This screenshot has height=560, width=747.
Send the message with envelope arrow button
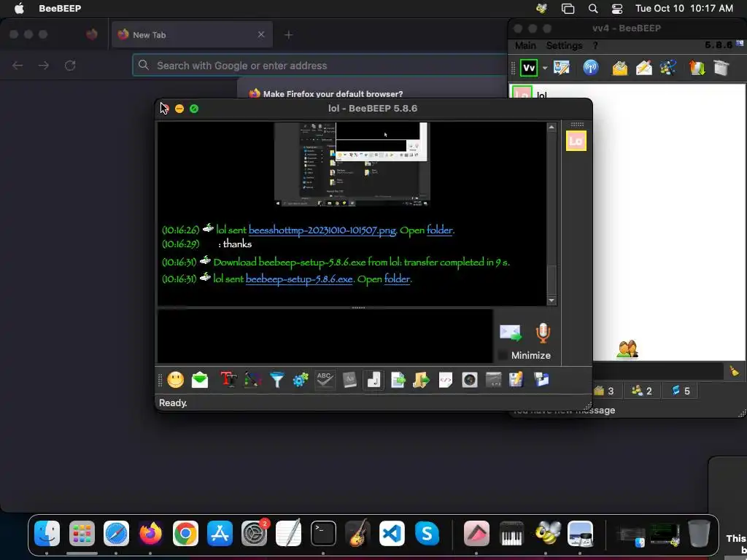click(511, 332)
